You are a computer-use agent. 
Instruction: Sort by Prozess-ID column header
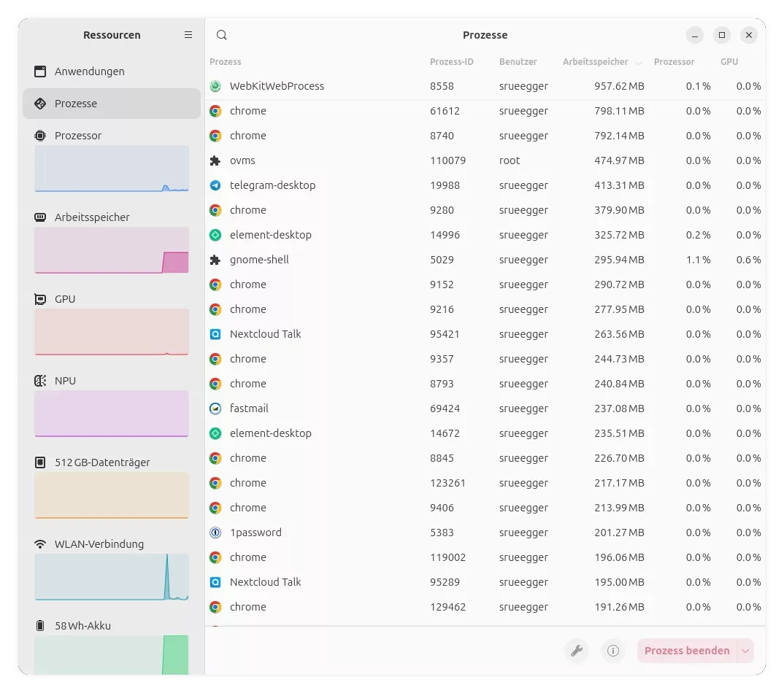tap(451, 62)
